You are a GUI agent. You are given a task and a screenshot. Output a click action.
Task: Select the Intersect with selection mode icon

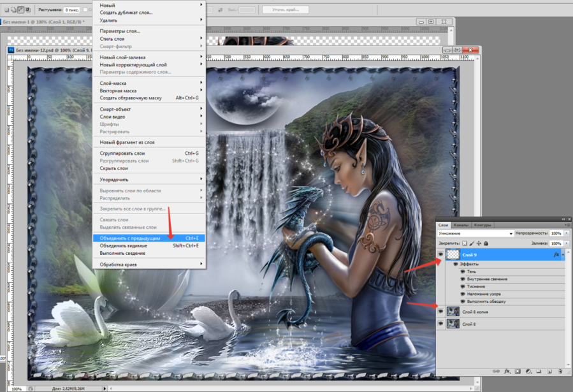click(28, 10)
